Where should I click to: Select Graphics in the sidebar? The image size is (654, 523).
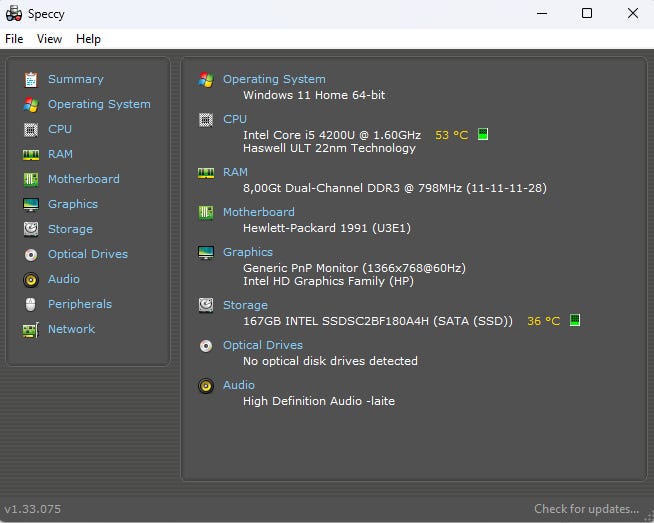coord(73,204)
